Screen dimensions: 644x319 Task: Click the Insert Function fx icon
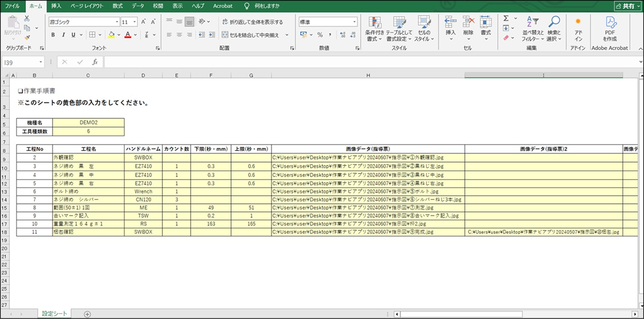pyautogui.click(x=95, y=62)
